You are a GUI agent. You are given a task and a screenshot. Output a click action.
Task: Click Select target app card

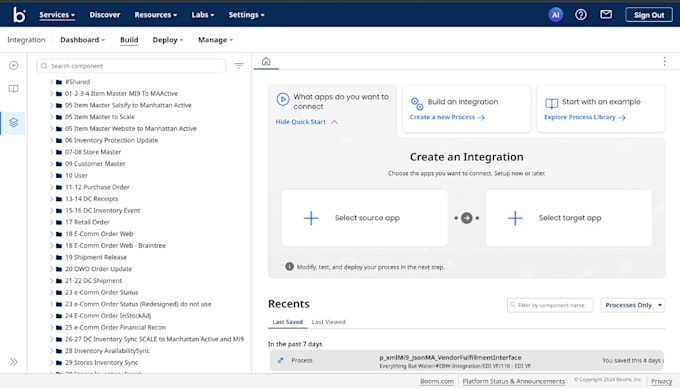pos(569,218)
